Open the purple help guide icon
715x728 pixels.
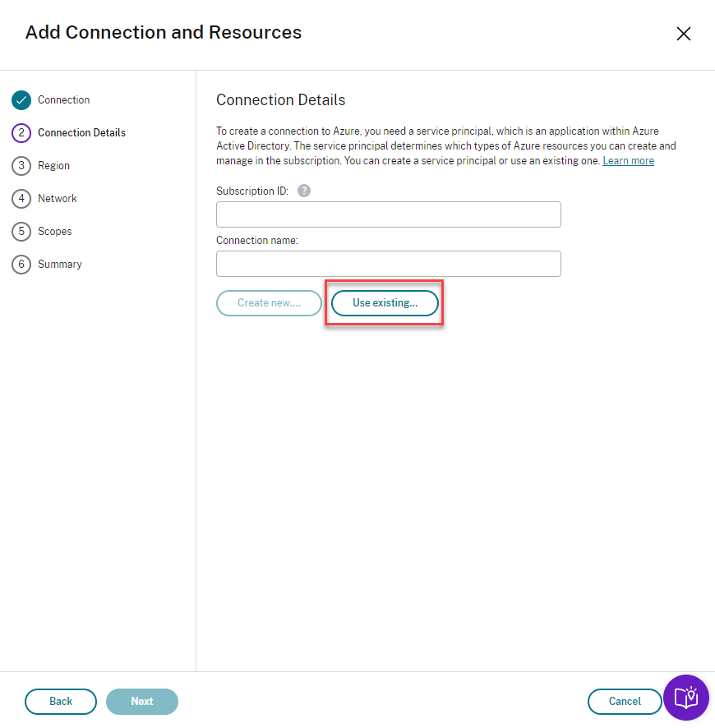[685, 698]
